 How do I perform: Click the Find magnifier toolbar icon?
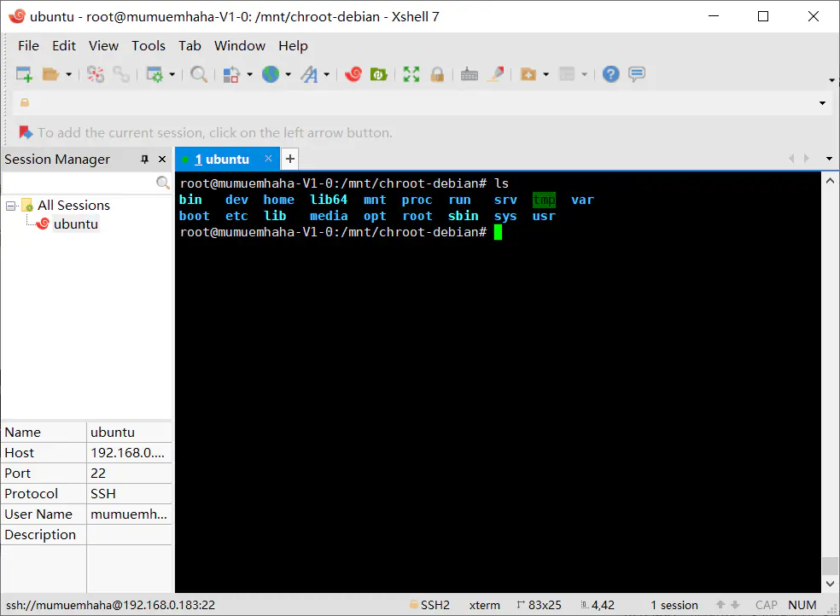click(199, 74)
